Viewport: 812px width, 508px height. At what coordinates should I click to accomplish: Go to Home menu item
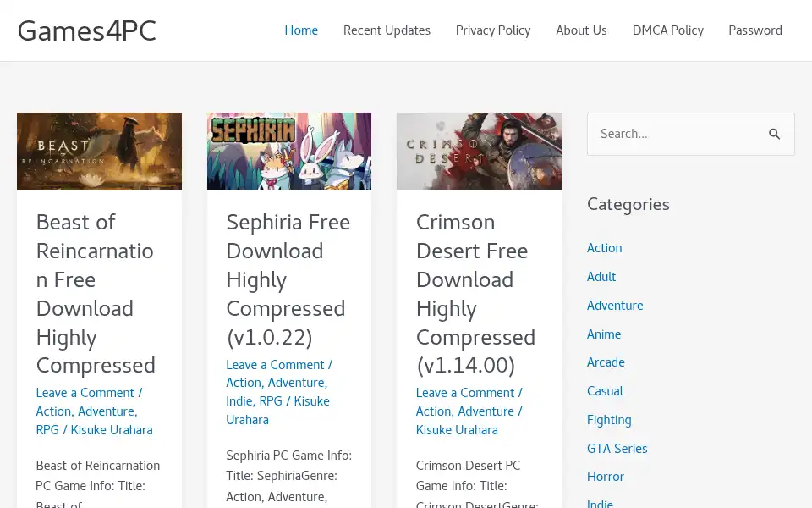[x=301, y=30]
